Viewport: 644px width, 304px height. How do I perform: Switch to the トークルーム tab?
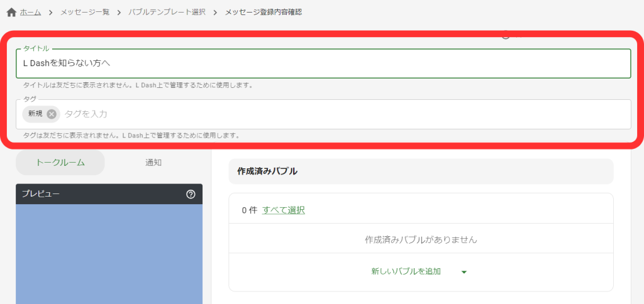60,163
